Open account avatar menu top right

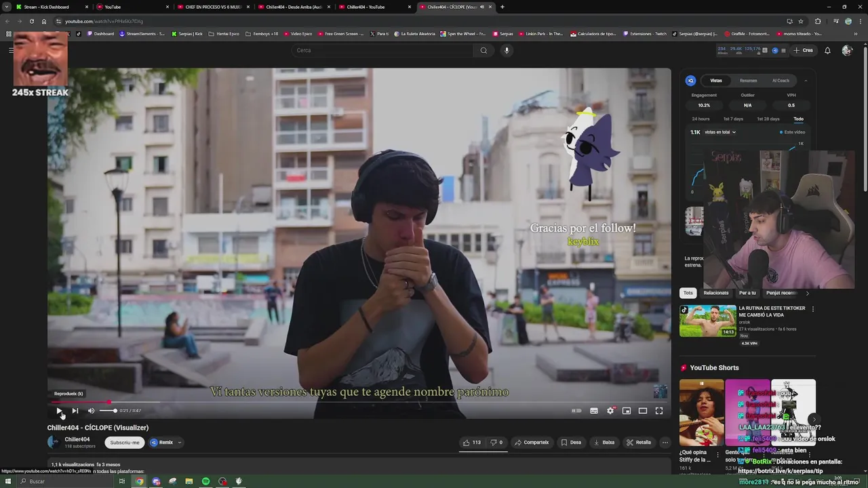coord(847,50)
